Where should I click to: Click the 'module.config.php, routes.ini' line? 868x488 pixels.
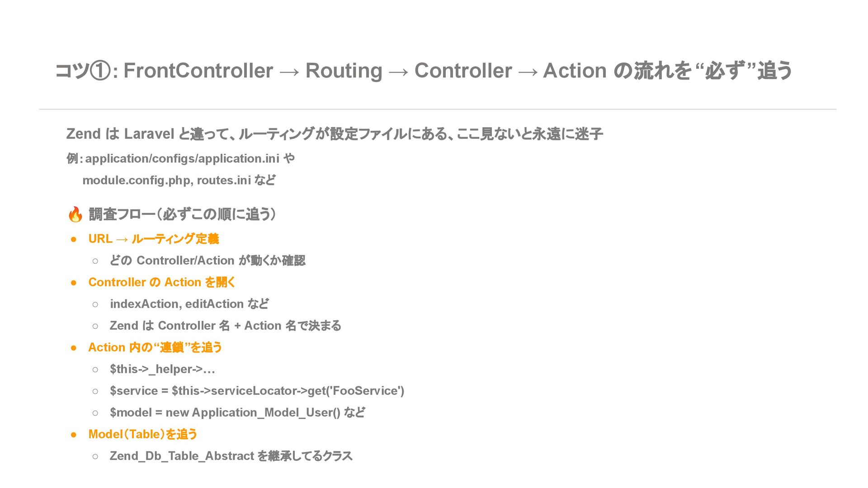coord(179,180)
